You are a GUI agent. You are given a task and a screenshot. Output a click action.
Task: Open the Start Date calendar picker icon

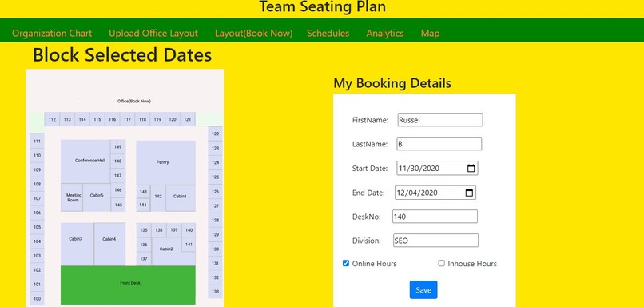[x=471, y=168]
